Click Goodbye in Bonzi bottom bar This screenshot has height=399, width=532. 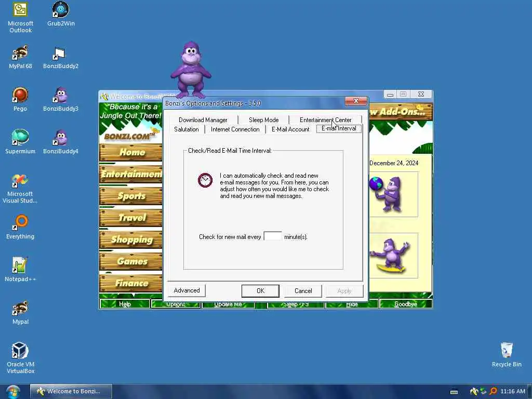coord(406,304)
